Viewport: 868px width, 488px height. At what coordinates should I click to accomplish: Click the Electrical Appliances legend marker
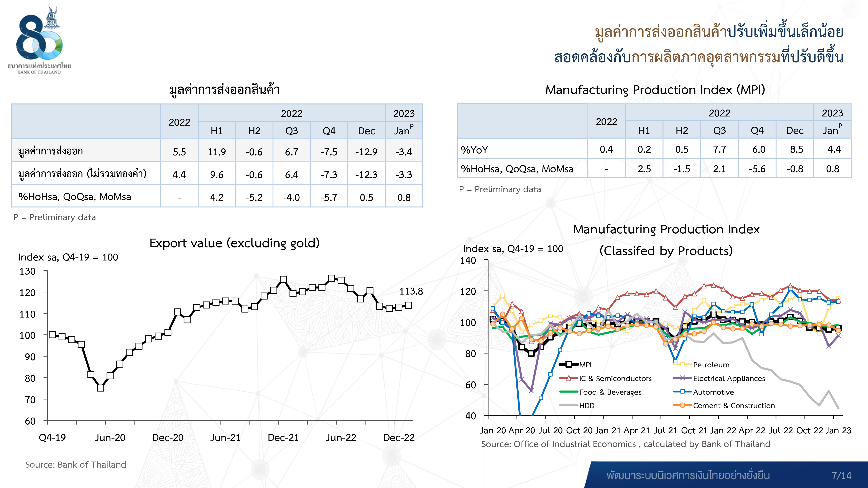(682, 378)
